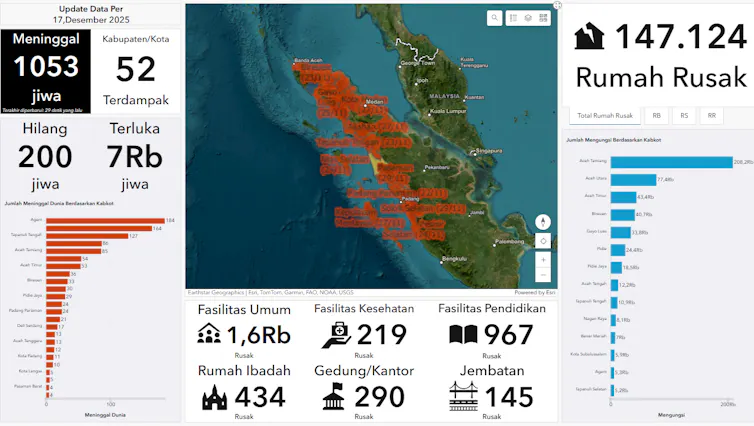Click the Update Data Per 17 Desember 2025 header

coord(91,14)
